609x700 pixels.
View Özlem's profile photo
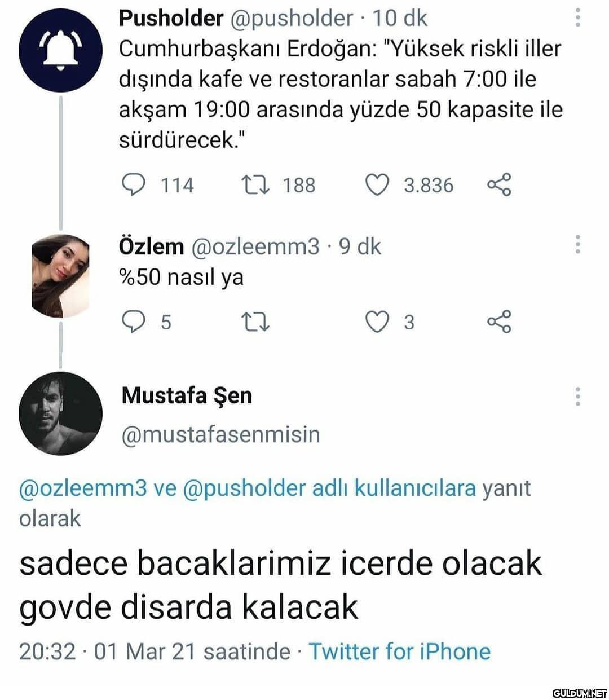(61, 276)
